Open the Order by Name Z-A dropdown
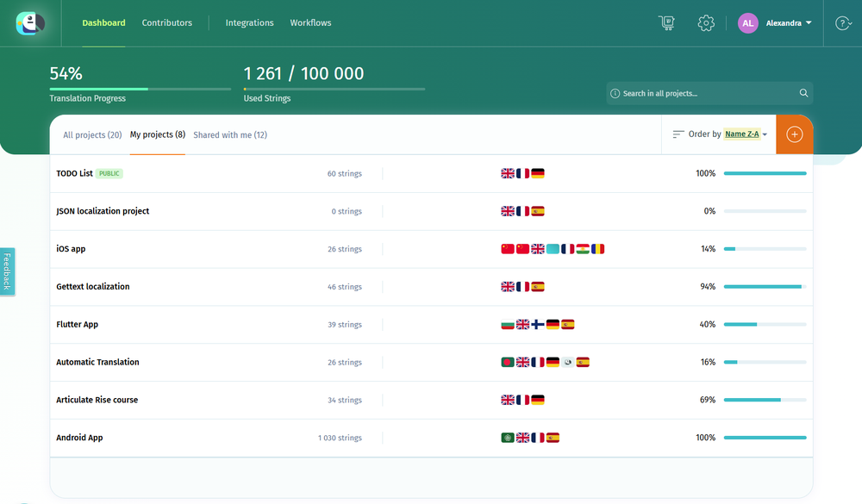This screenshot has width=862, height=504. [746, 134]
